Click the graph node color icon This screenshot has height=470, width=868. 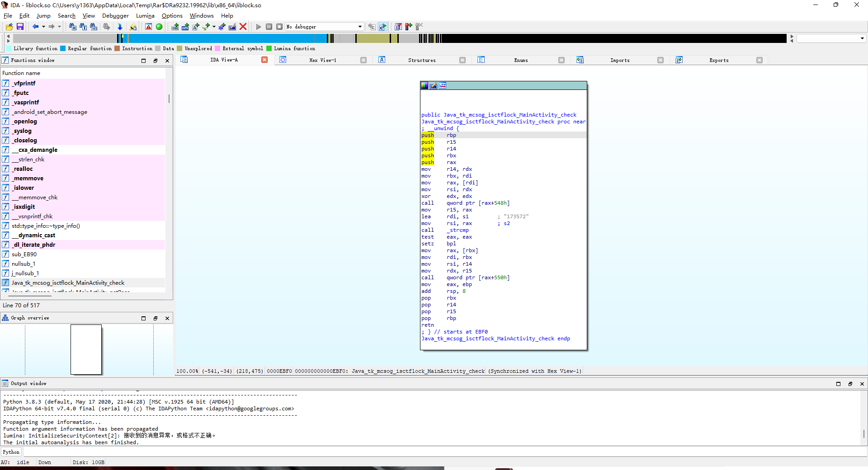[x=425, y=85]
